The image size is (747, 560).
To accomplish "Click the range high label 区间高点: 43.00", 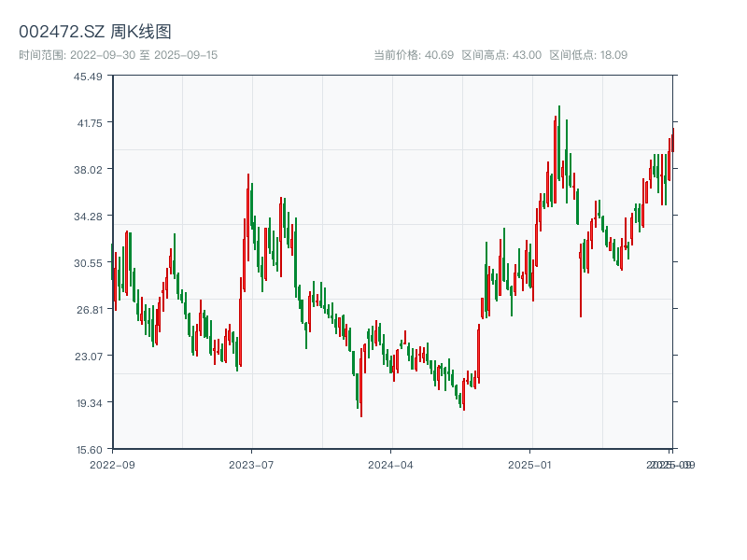I will pyautogui.click(x=501, y=55).
